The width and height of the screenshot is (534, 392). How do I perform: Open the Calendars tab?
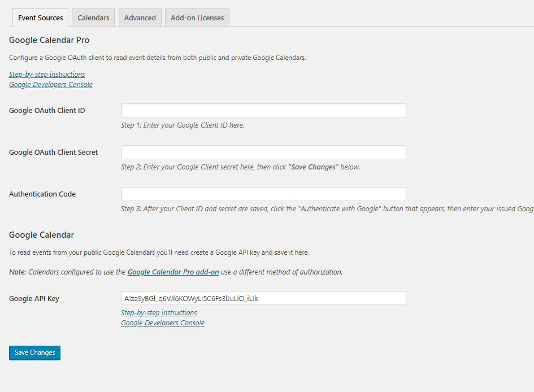pyautogui.click(x=93, y=18)
